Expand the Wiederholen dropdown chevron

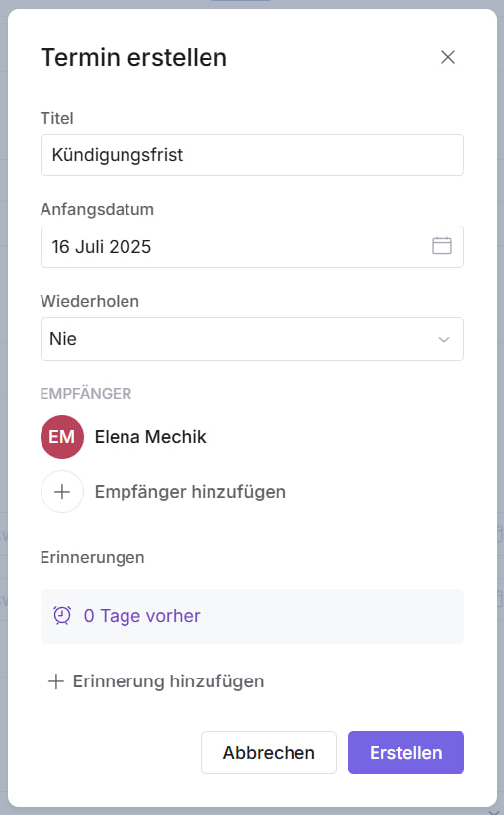(443, 339)
